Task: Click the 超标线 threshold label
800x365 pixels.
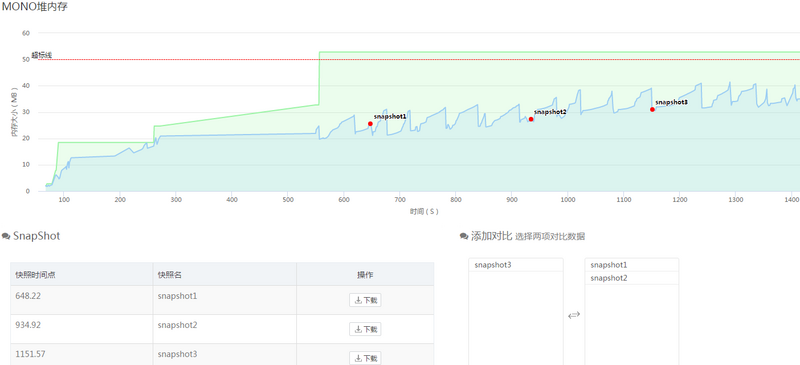Action: [x=42, y=55]
